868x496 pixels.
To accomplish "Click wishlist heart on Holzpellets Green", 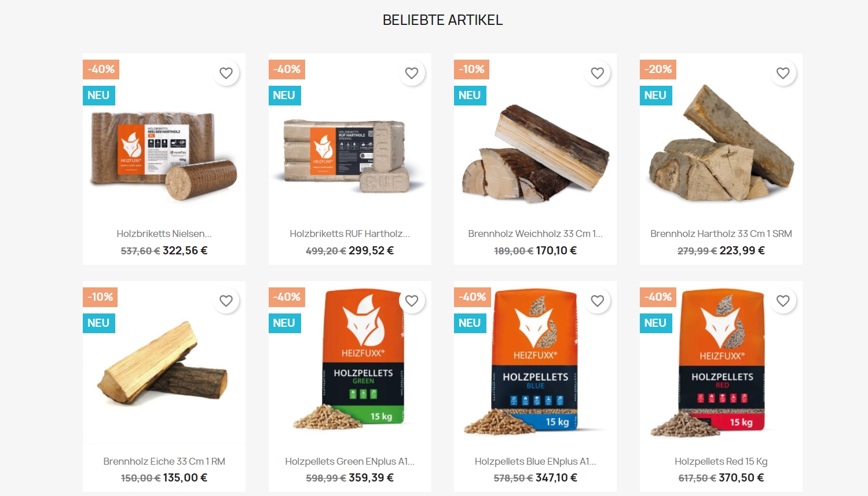I will 412,301.
